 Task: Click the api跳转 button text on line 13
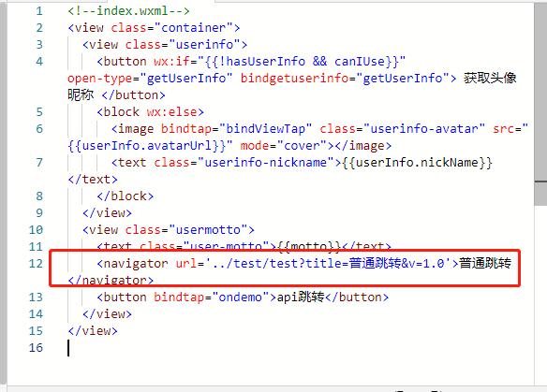click(x=301, y=298)
